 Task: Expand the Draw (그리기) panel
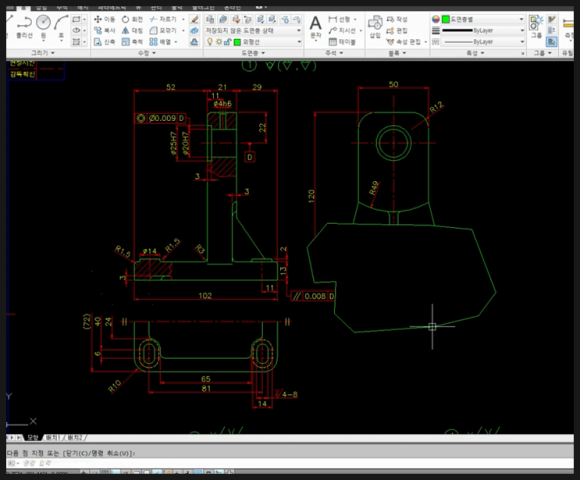(43, 53)
